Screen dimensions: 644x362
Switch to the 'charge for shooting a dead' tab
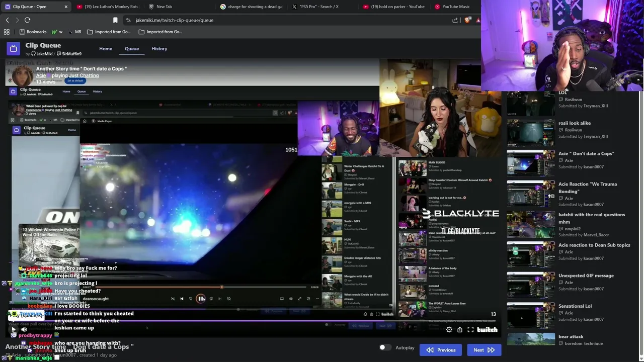click(x=252, y=7)
